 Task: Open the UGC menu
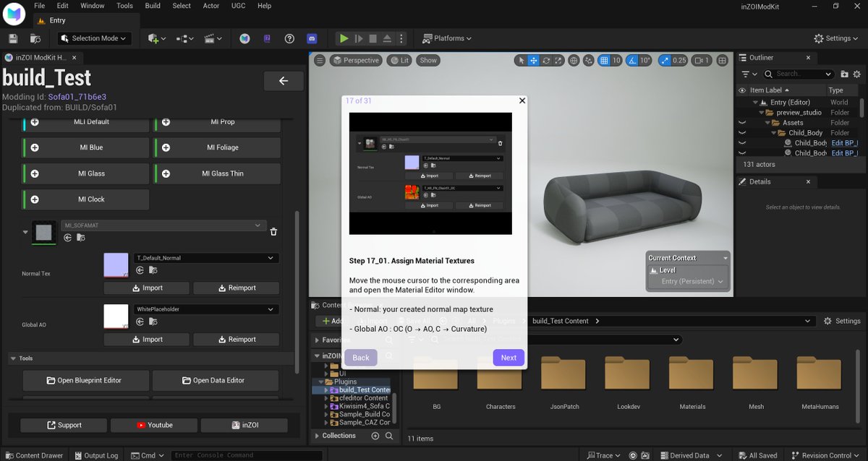tap(239, 6)
